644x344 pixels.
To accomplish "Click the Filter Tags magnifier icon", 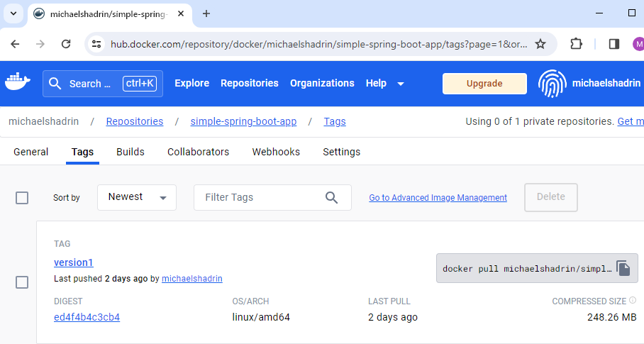I will (x=331, y=197).
